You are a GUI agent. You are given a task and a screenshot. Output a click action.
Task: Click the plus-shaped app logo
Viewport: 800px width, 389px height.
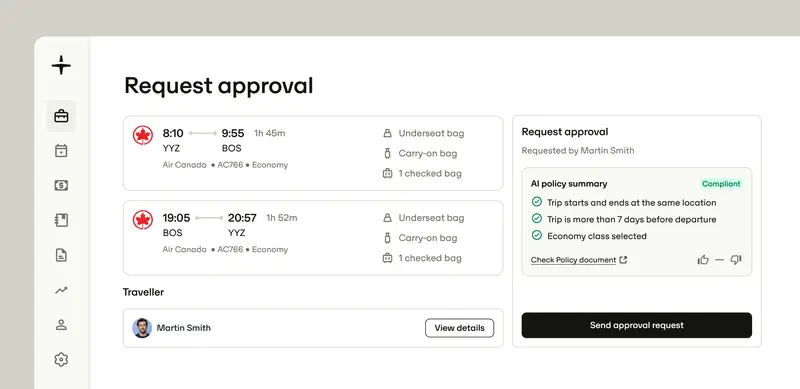click(x=61, y=65)
